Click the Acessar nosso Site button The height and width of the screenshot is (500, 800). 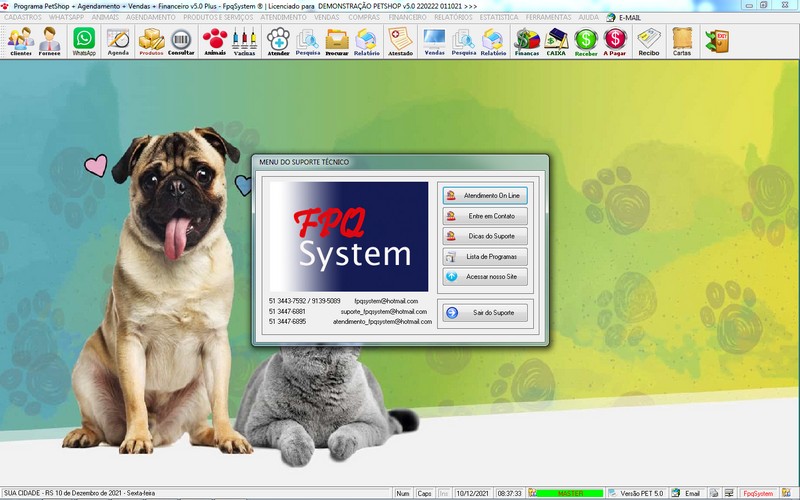(x=485, y=277)
